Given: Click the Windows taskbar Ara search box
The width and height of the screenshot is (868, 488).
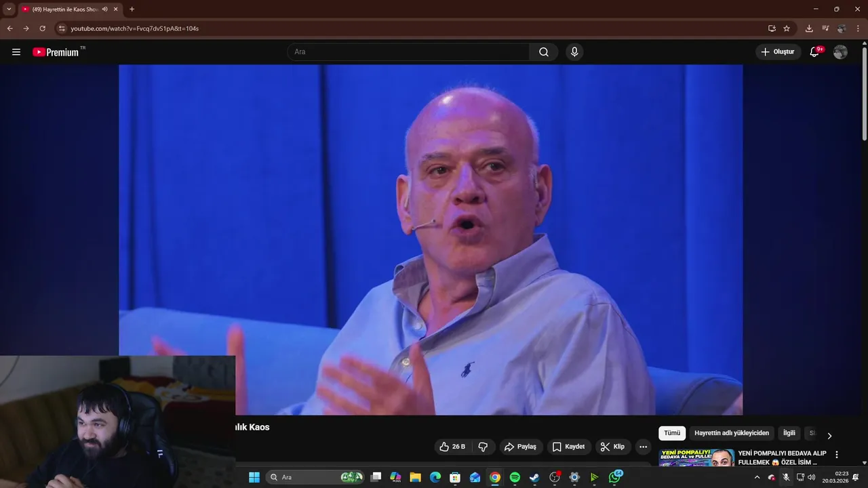Looking at the screenshot, I should tap(315, 477).
